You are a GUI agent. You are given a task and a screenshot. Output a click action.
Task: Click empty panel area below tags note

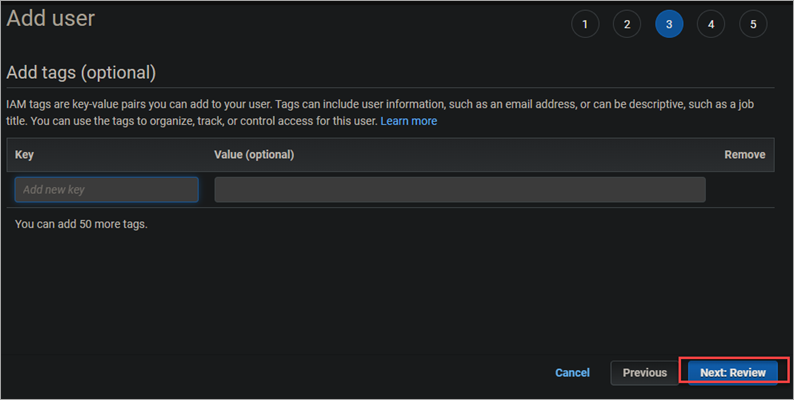(x=390, y=294)
